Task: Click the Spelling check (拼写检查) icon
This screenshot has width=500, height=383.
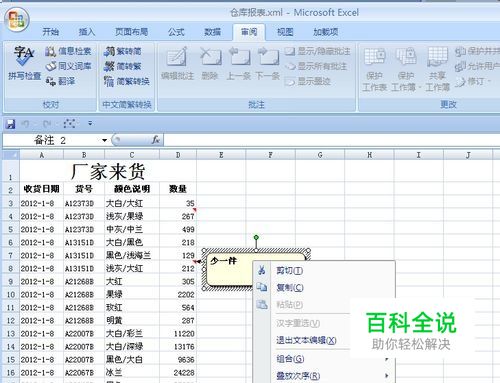Action: (x=24, y=63)
